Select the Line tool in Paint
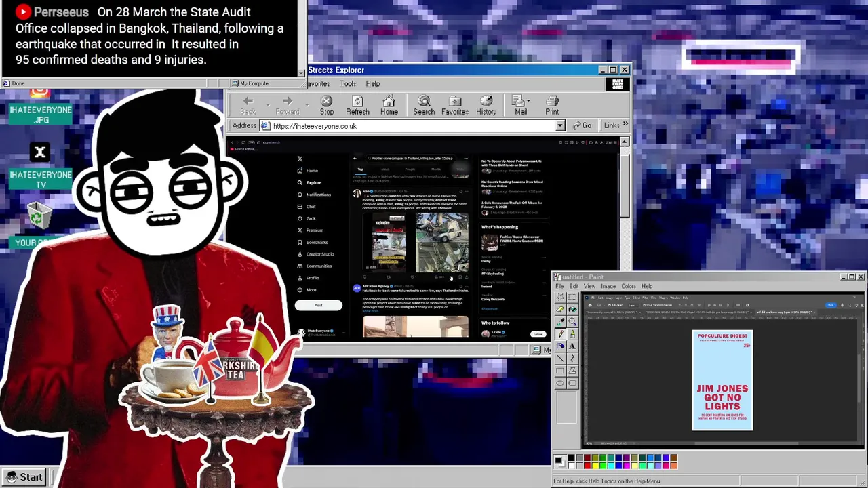Viewport: 868px width, 488px height. pyautogui.click(x=560, y=358)
